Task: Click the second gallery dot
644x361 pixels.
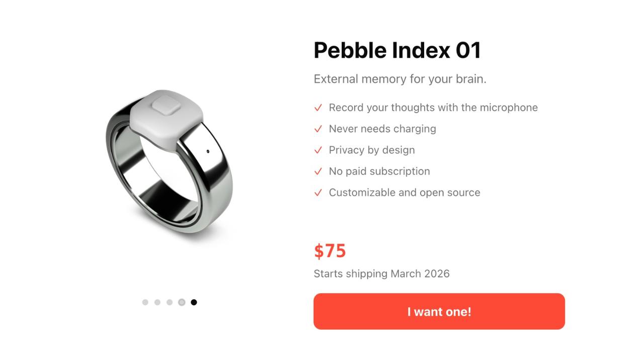Action: click(157, 302)
